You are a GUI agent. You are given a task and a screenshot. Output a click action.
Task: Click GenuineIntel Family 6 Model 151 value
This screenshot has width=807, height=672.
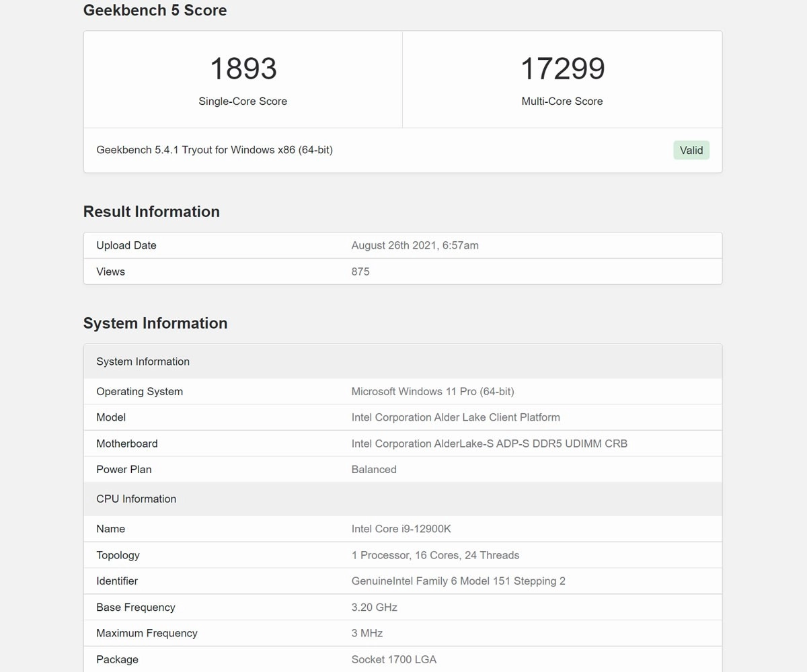458,581
